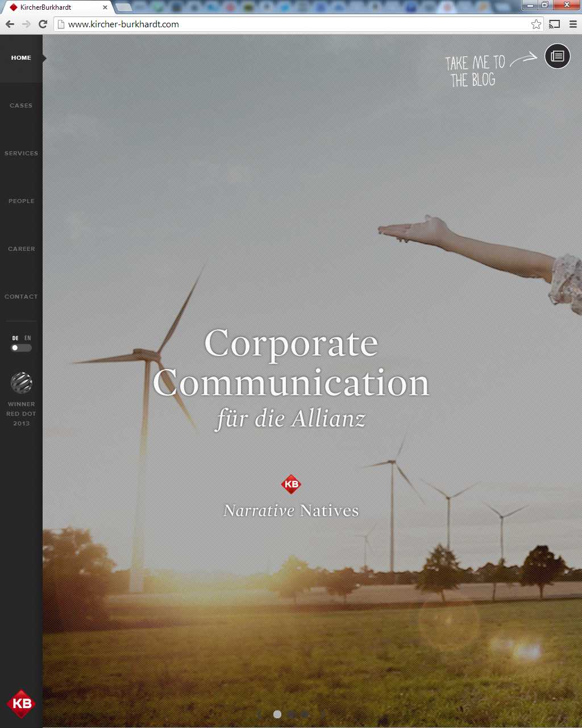The width and height of the screenshot is (582, 728).
Task: Click the Corporate Communication headline
Action: coord(291,363)
